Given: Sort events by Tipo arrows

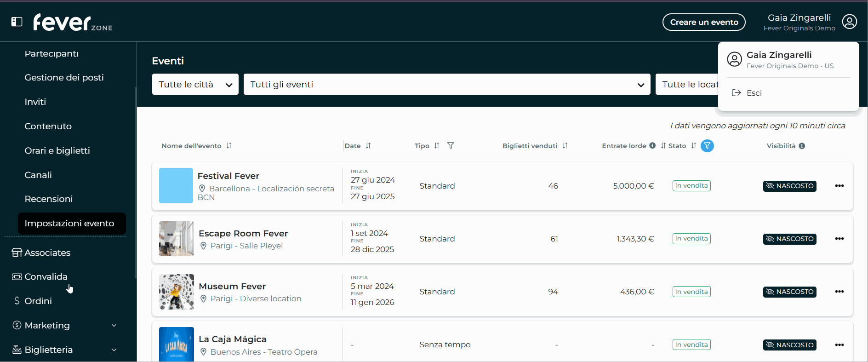Looking at the screenshot, I should click(x=437, y=146).
